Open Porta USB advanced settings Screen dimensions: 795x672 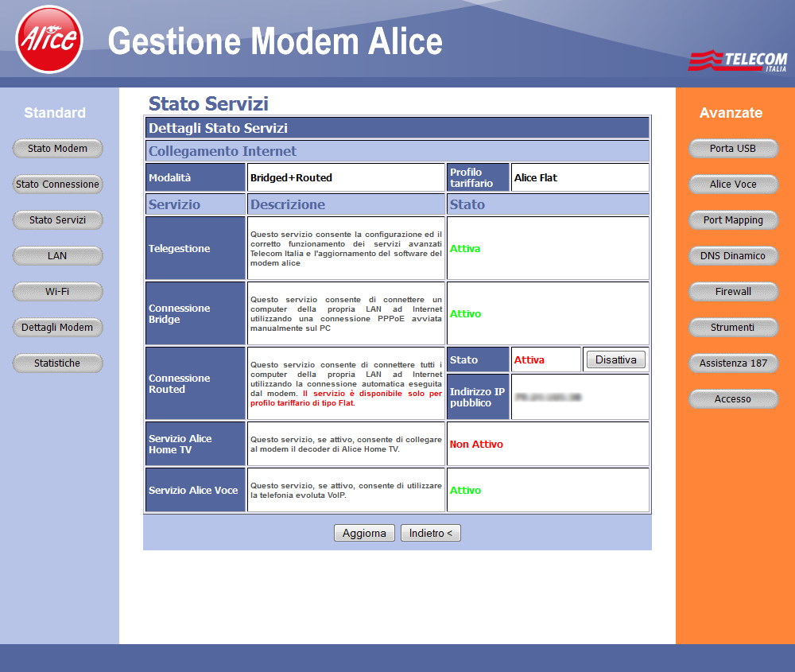[733, 149]
